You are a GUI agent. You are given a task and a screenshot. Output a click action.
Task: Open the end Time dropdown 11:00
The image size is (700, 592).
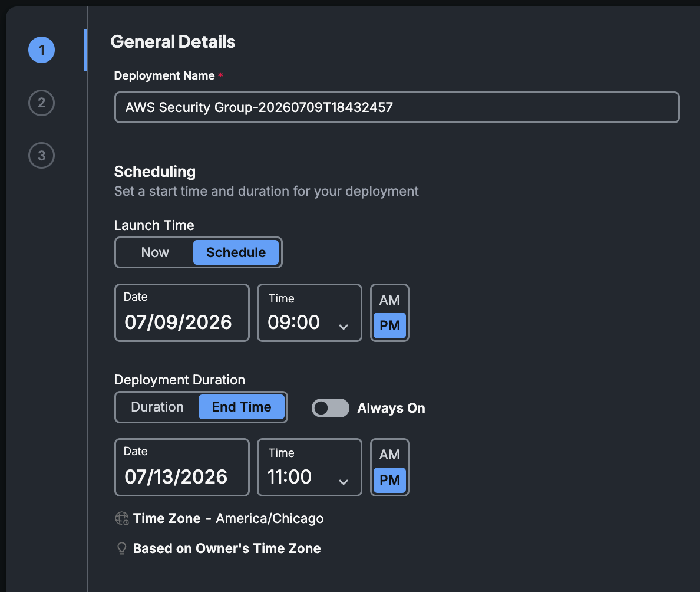tap(309, 468)
